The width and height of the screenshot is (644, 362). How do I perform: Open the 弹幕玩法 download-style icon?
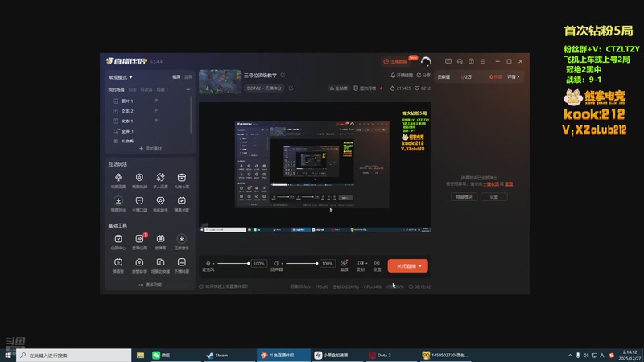tap(118, 200)
